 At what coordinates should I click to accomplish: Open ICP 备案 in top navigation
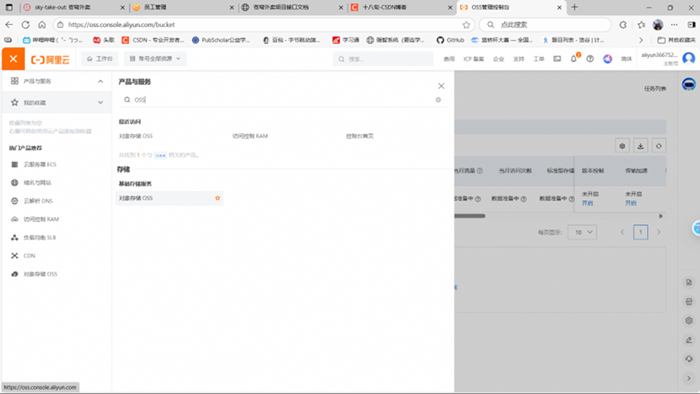(x=474, y=59)
